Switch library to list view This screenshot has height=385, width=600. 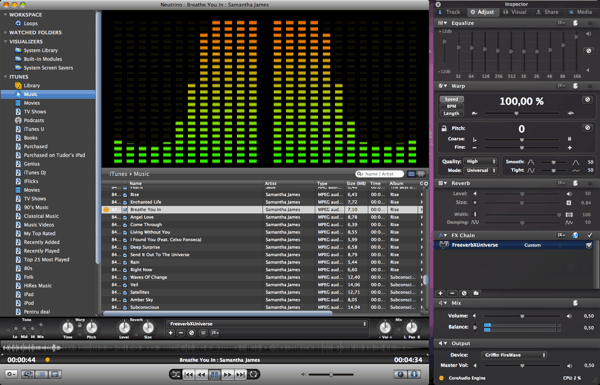click(x=411, y=174)
